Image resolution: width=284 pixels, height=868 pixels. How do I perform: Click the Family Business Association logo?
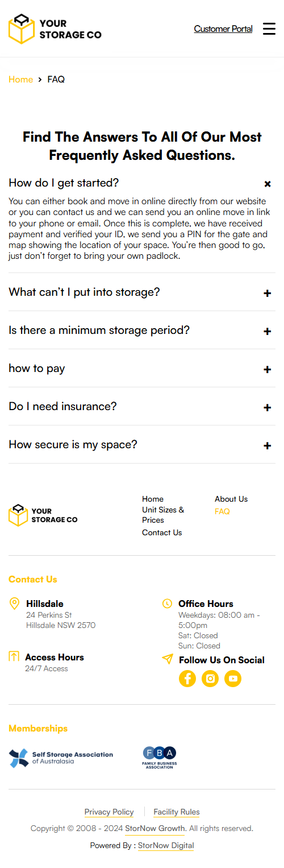(x=160, y=758)
